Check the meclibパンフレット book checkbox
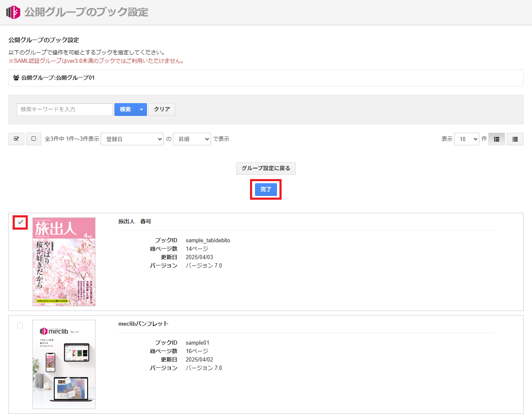532x415 pixels. 20,325
